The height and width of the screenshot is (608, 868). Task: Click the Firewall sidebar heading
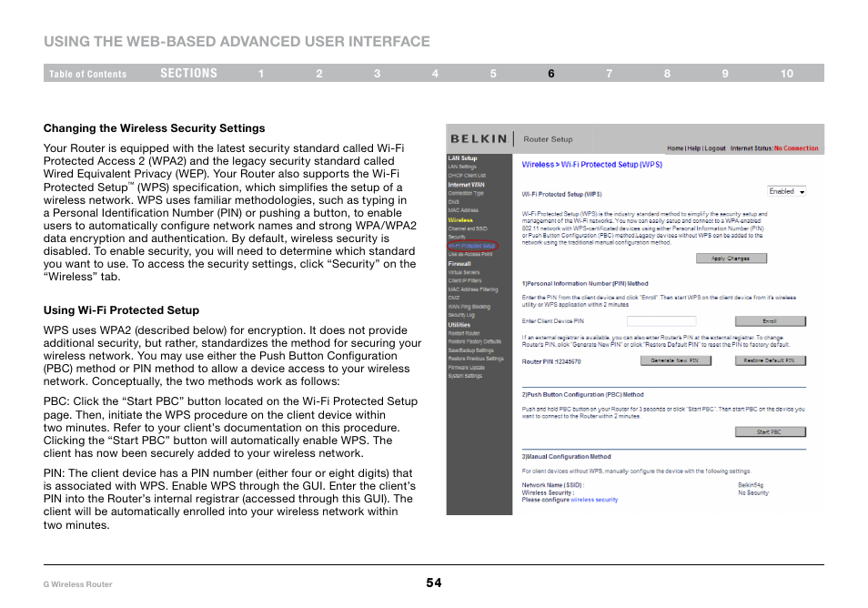[459, 264]
